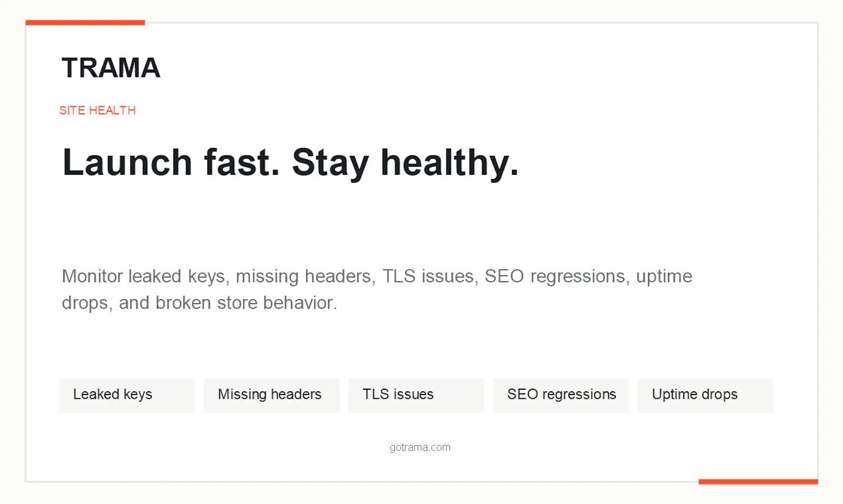Click the TRAMA logo wordmark
Image resolution: width=843 pixels, height=504 pixels.
(x=111, y=68)
